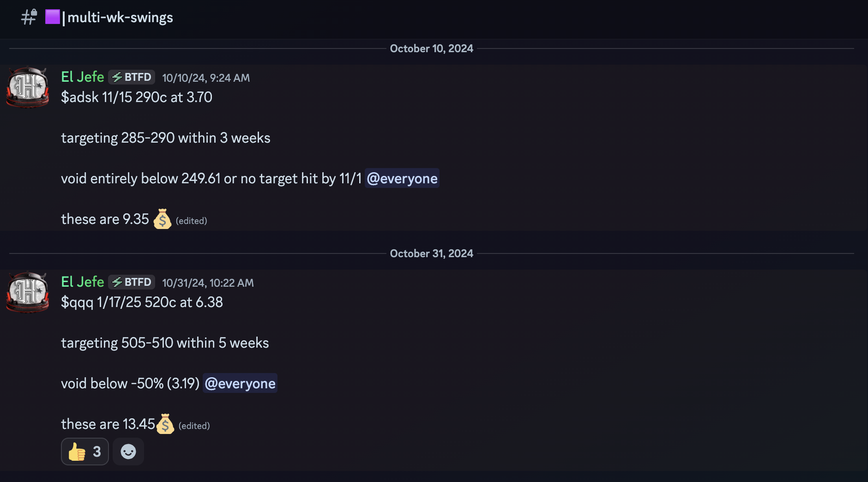Click the October 31, 2024 date divider
This screenshot has width=868, height=482.
pyautogui.click(x=431, y=253)
